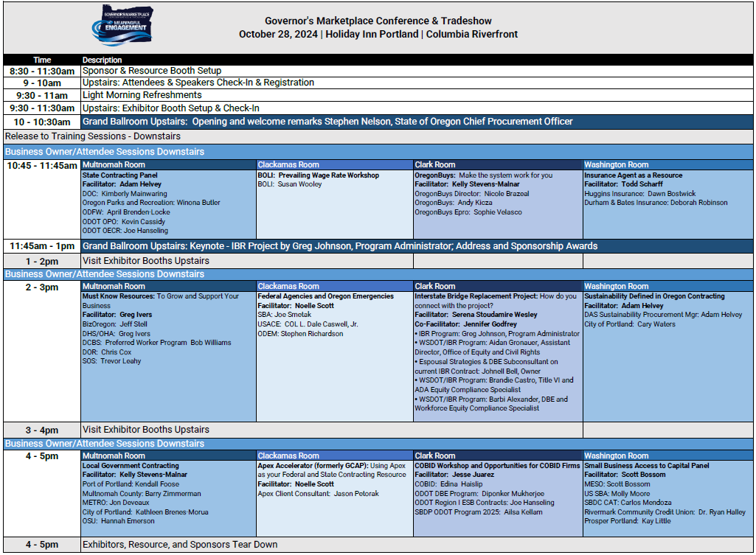Image resolution: width=756 pixels, height=555 pixels.
Task: Select Insurance Agent as a Resource session
Action: [633, 175]
